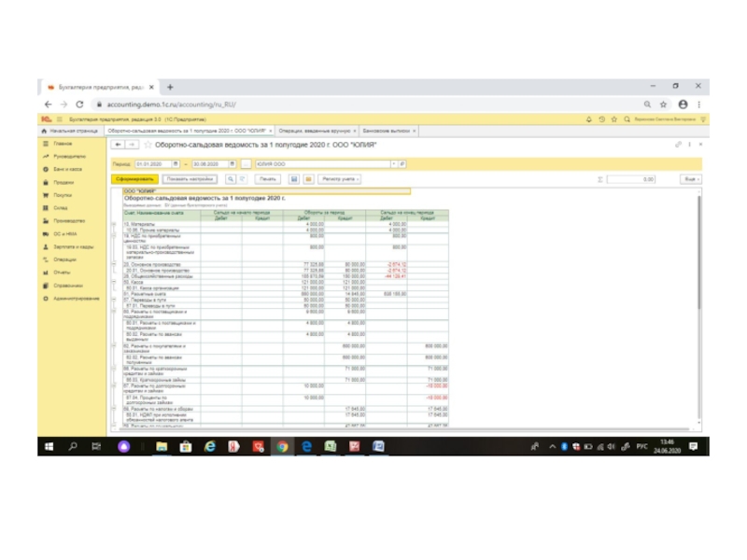The height and width of the screenshot is (560, 747).
Task: Copy link to report with chain icon
Action: [678, 145]
